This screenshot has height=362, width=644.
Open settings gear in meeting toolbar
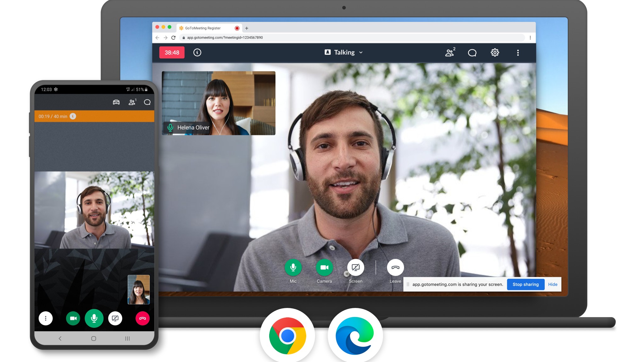(x=495, y=52)
